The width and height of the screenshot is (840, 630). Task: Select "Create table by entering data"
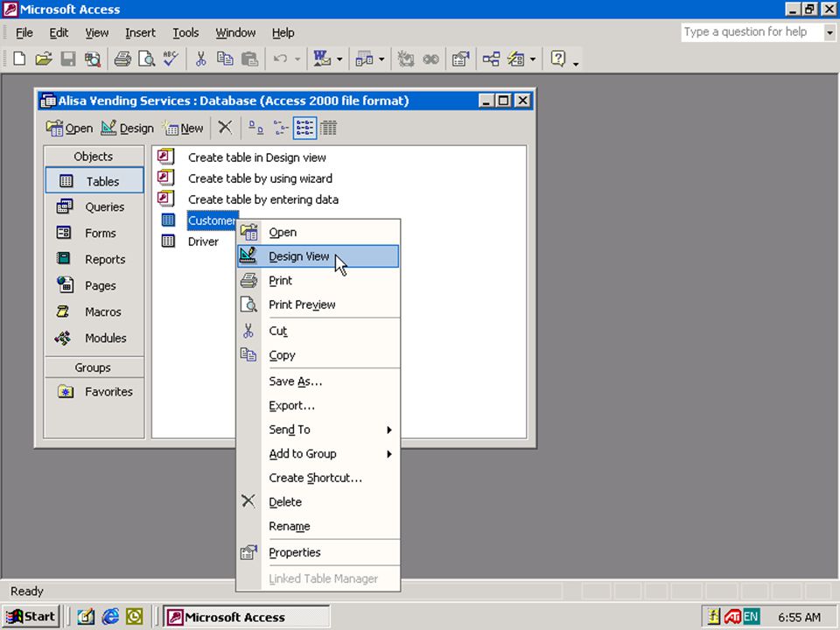[x=263, y=199]
